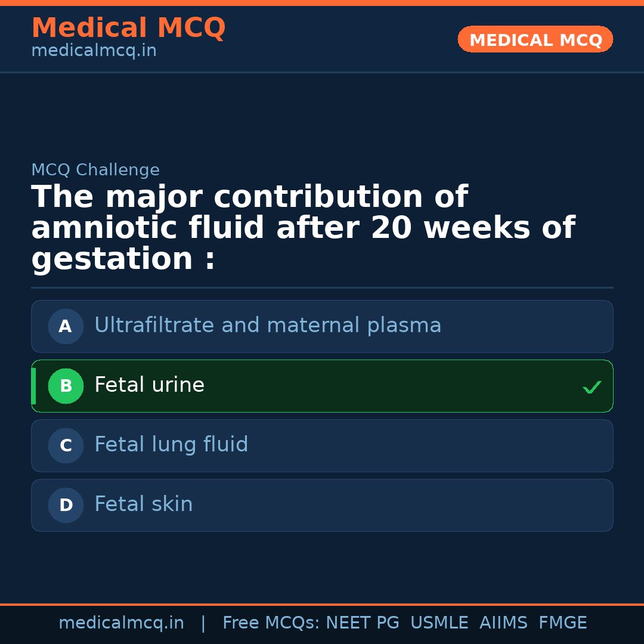Image resolution: width=644 pixels, height=644 pixels.
Task: Click the orange MEDICAL MCQ badge
Action: [535, 39]
